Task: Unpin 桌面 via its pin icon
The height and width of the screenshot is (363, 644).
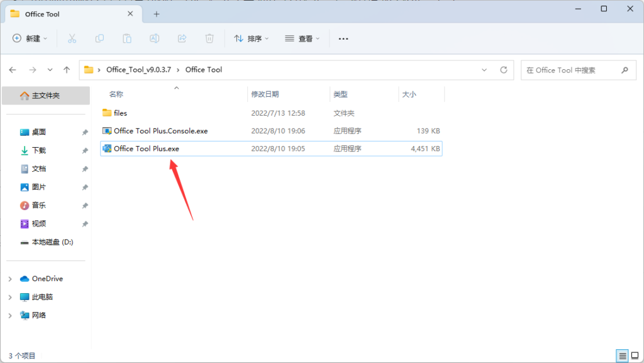Action: [85, 132]
